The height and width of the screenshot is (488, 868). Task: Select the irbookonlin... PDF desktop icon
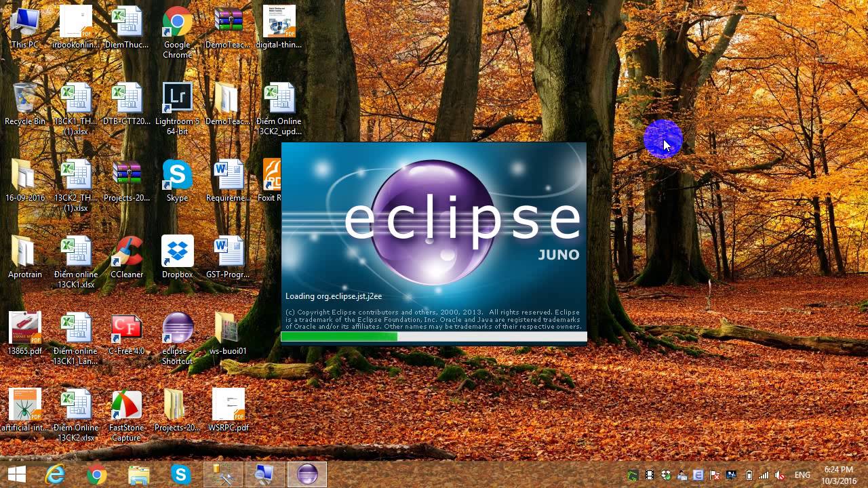click(76, 27)
